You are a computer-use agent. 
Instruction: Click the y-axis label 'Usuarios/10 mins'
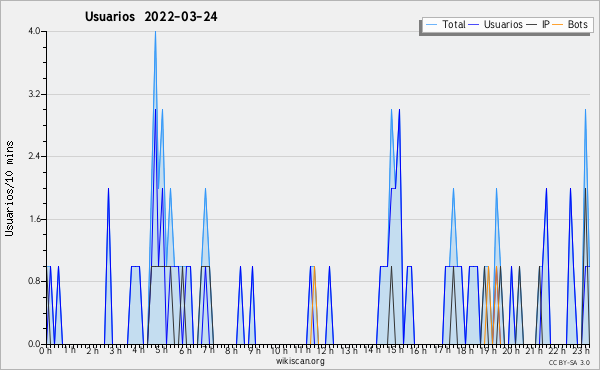(9, 189)
